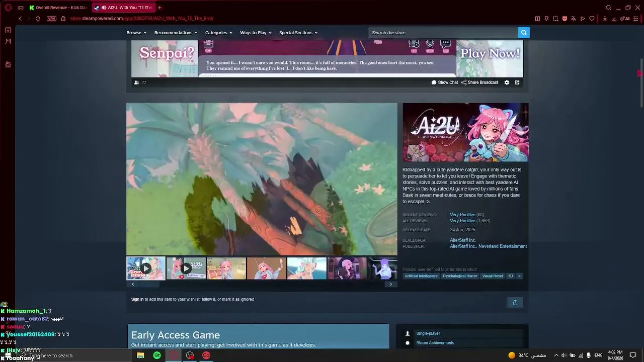644x362 pixels.
Task: Open the Categories dropdown menu
Action: 219,33
